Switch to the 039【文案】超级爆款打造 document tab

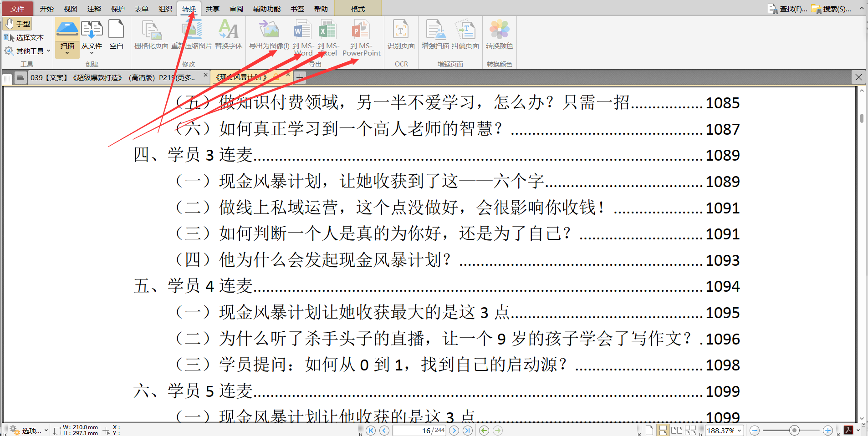tap(112, 77)
